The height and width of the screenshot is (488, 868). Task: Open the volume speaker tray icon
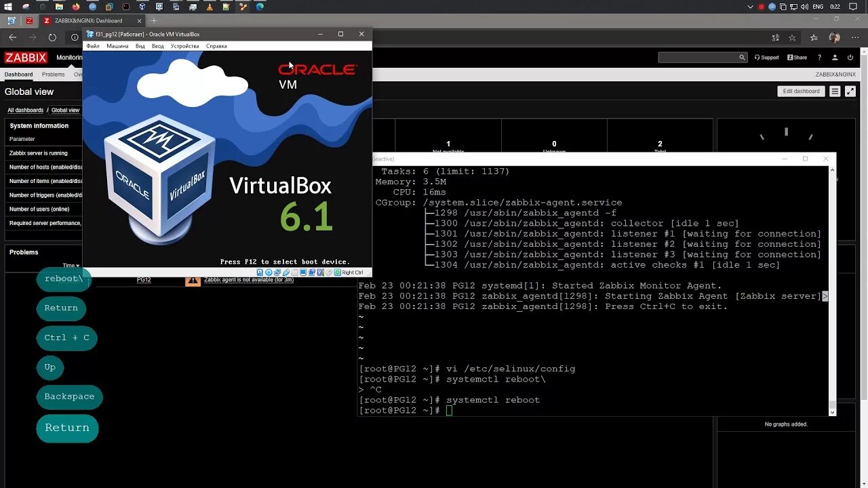[805, 7]
